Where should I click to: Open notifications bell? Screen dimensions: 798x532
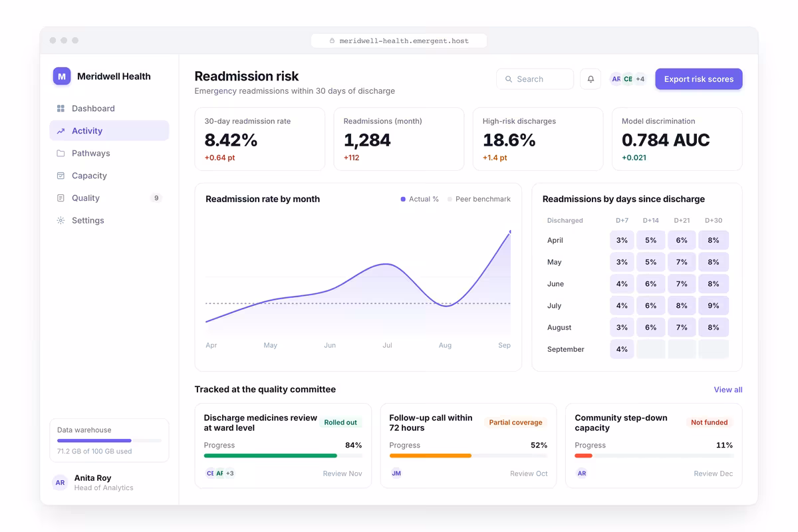(x=591, y=79)
